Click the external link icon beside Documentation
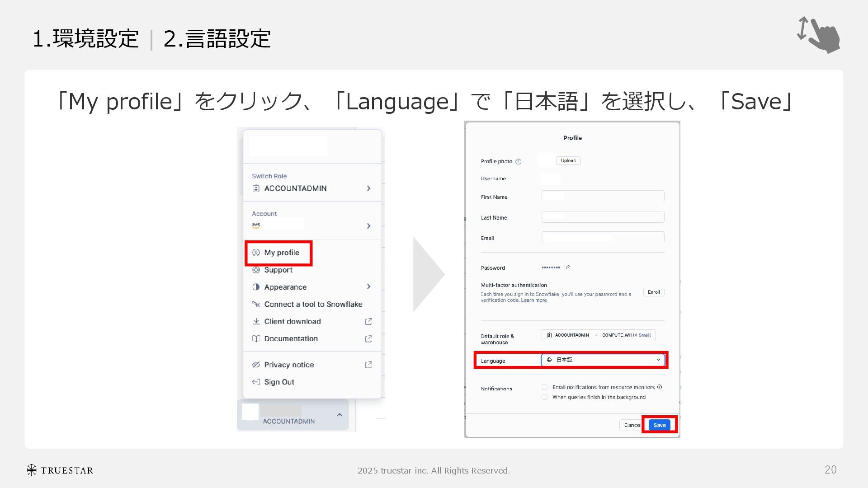 point(368,338)
